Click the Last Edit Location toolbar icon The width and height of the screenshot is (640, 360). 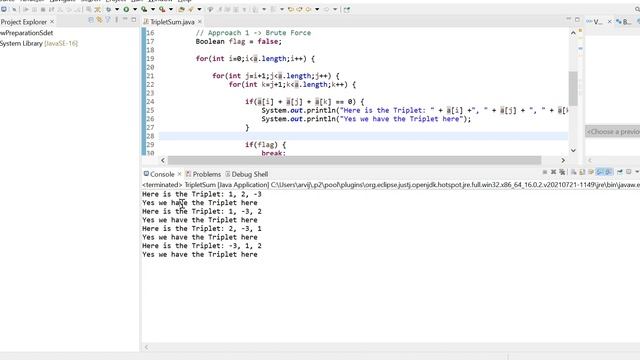click(291, 9)
